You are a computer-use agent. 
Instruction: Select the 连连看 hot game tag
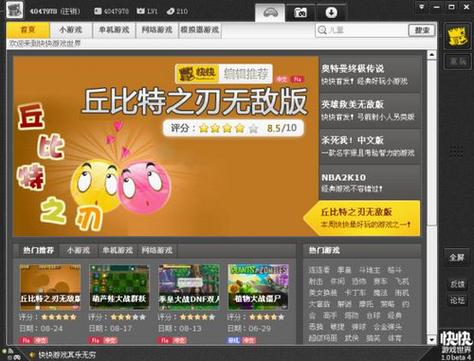click(x=319, y=270)
